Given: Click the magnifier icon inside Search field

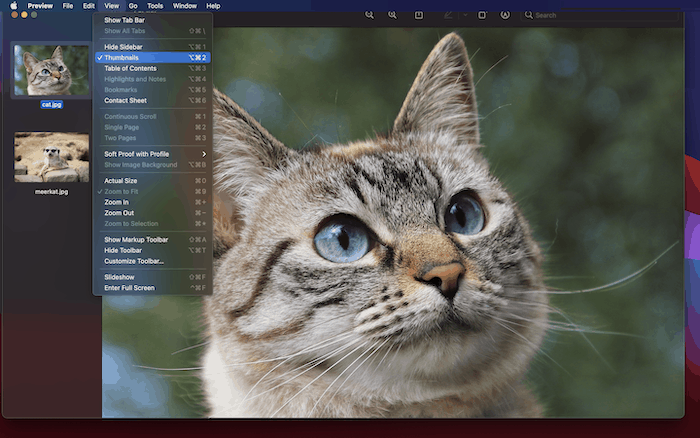Looking at the screenshot, I should tap(529, 15).
